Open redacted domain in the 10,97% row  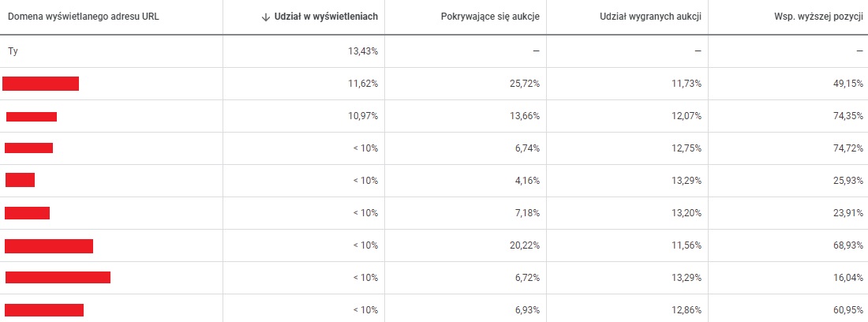[x=32, y=117]
